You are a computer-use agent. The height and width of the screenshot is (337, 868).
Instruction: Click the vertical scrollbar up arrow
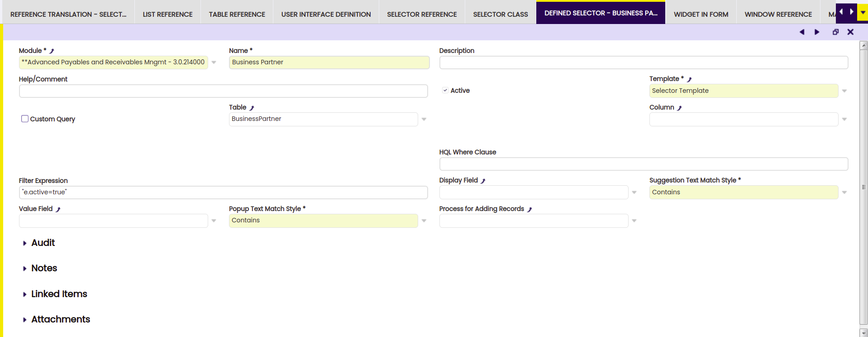pyautogui.click(x=863, y=45)
